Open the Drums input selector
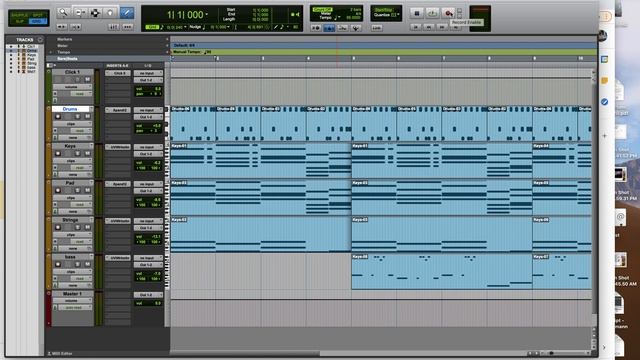Screen dimensions: 640x360 pyautogui.click(x=148, y=110)
